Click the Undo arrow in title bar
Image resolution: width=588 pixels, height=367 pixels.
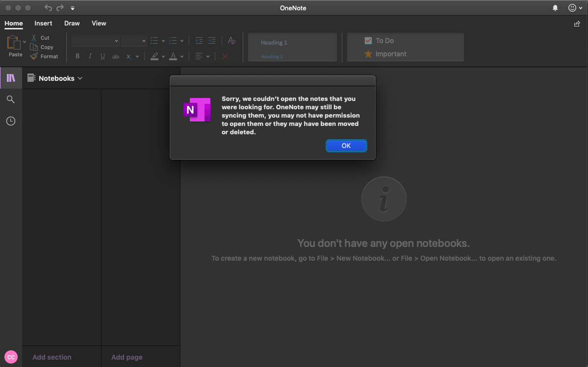pyautogui.click(x=48, y=7)
